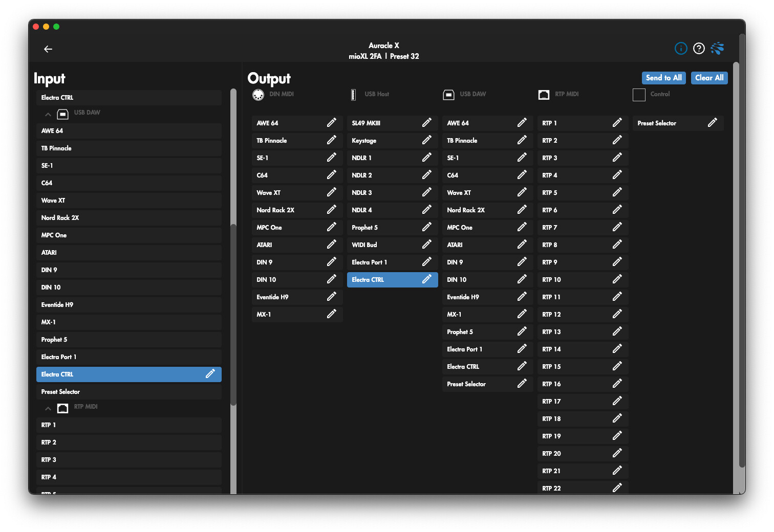
Task: Edit the RTP 22 output name
Action: (617, 488)
